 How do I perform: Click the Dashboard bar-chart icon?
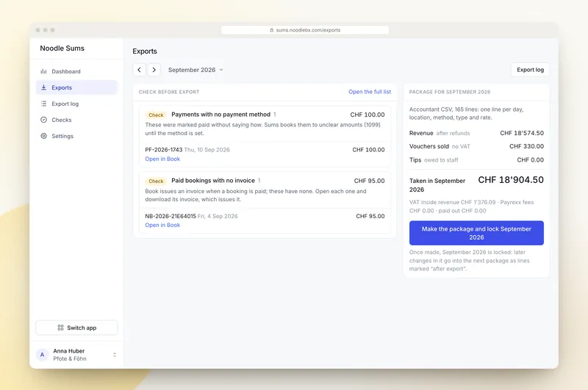[x=43, y=71]
